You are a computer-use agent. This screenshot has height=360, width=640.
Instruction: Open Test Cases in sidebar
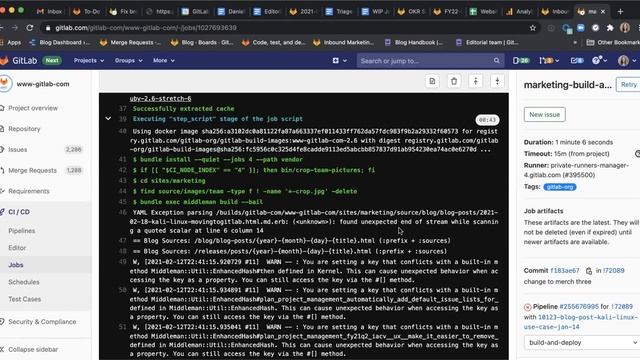pos(24,300)
